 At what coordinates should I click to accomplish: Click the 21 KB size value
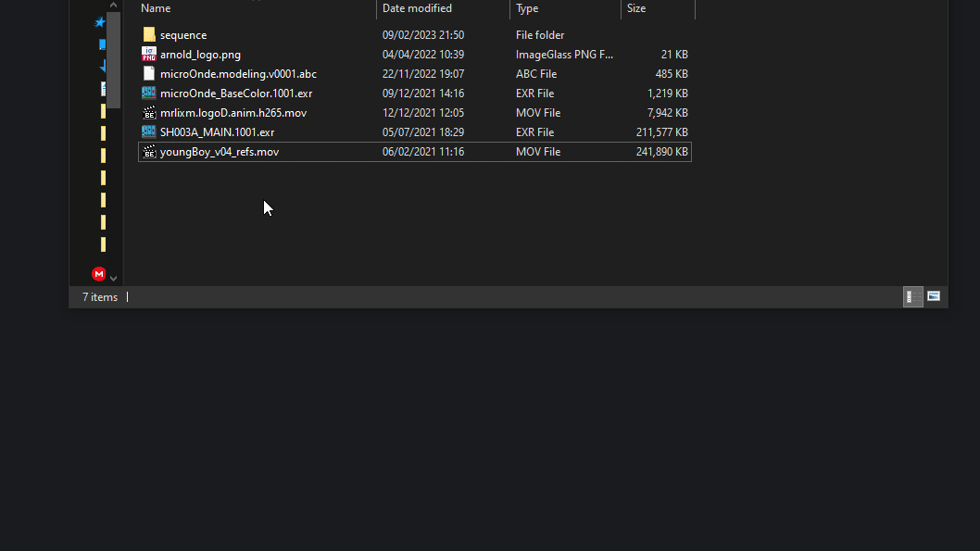[x=674, y=55]
